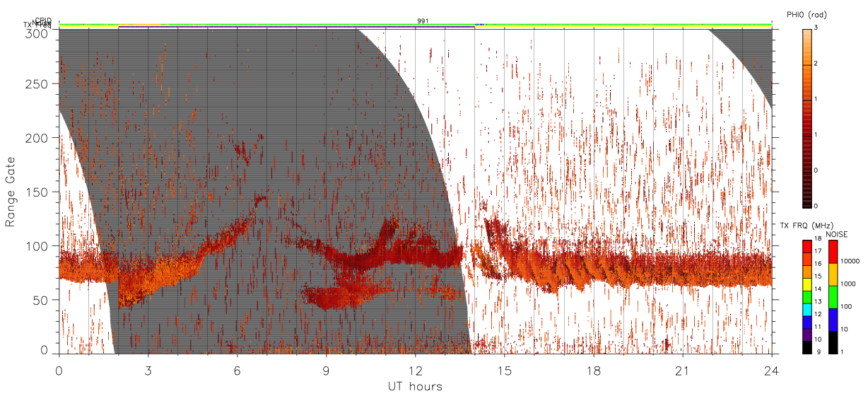Click the PHI0 (rad) colorbar title
Screen dimensions: 868x401
click(807, 15)
